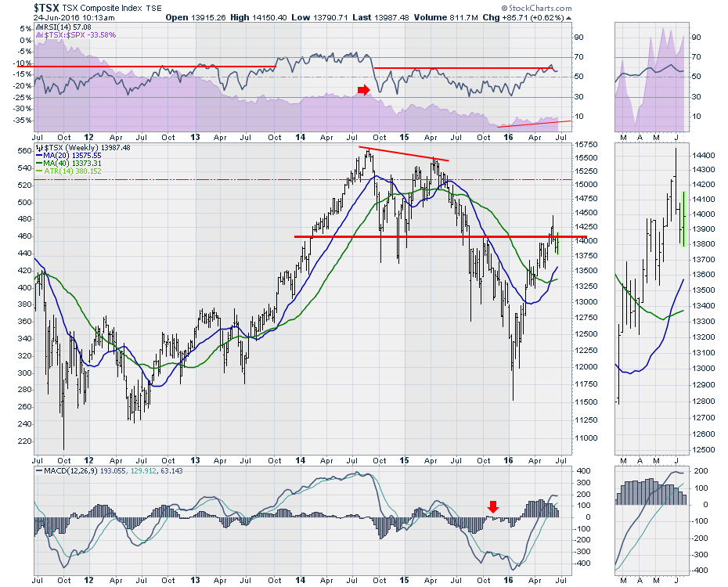The width and height of the screenshot is (728, 587).
Task: Click the 560 ATR axis label
Action: [24, 151]
